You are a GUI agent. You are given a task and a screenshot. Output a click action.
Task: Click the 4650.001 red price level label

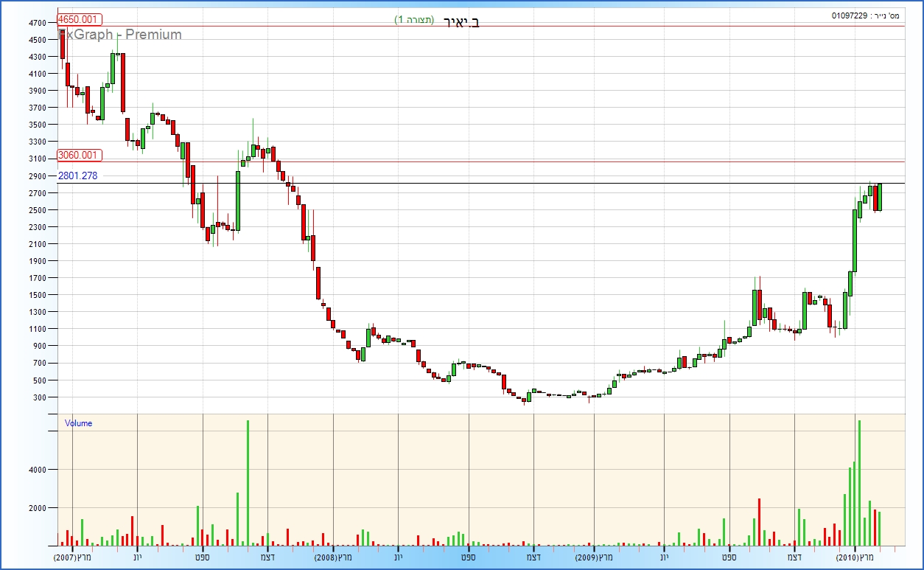pos(79,20)
